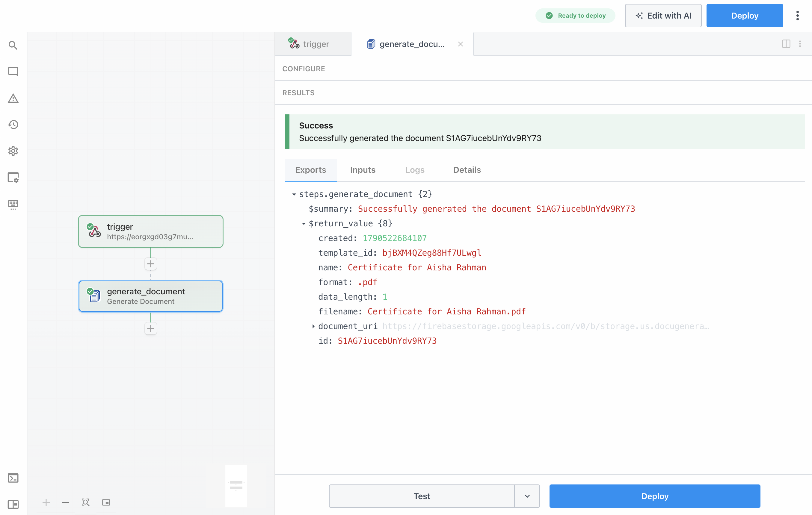Open the panel's vertical dots menu
This screenshot has width=812, height=515.
coord(800,44)
